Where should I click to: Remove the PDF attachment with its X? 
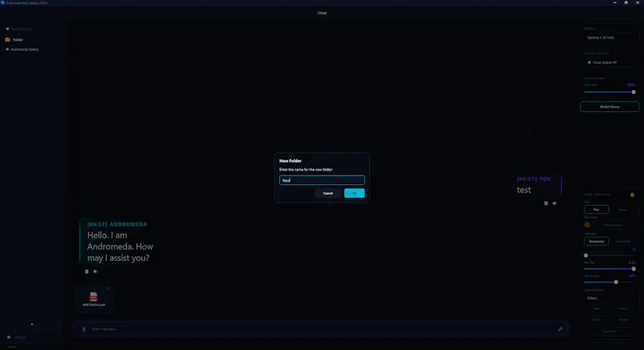point(108,289)
